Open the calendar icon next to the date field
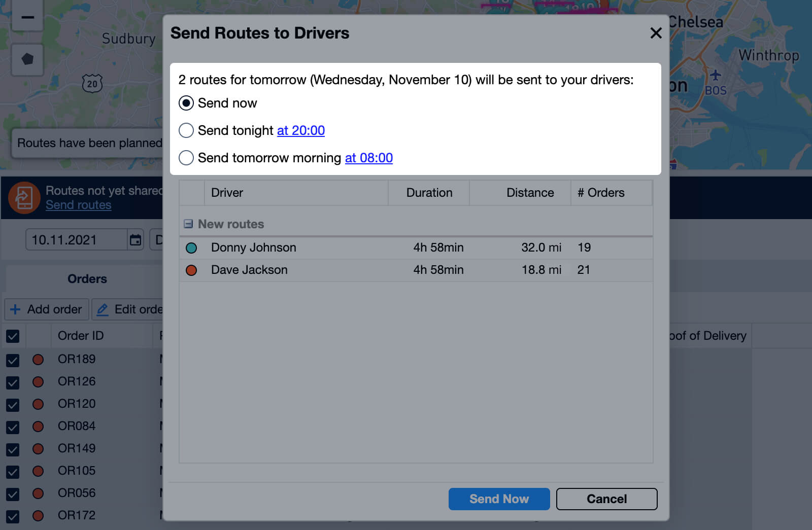The height and width of the screenshot is (530, 812). (135, 239)
